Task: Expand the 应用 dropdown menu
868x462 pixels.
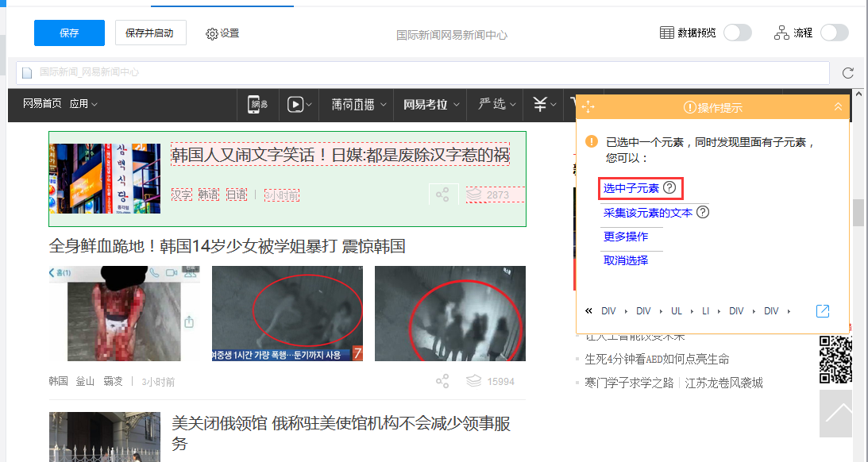Action: (x=83, y=104)
